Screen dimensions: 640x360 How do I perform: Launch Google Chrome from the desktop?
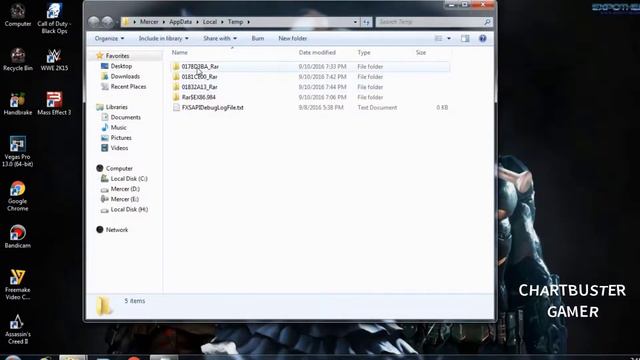pos(18,196)
